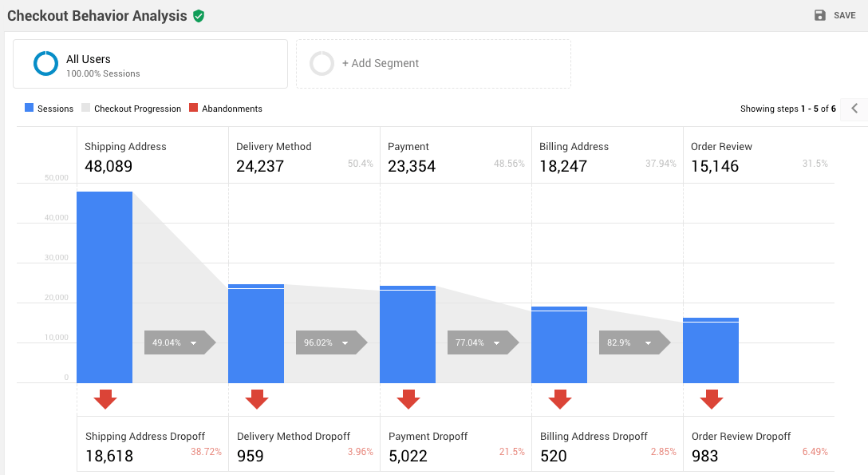Open the 77.04% progression dropdown

tap(497, 343)
